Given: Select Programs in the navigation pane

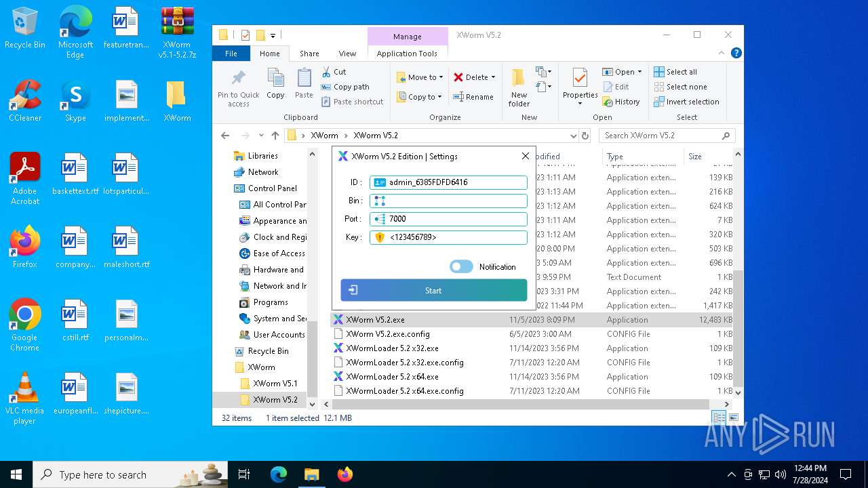Looking at the screenshot, I should pyautogui.click(x=271, y=302).
